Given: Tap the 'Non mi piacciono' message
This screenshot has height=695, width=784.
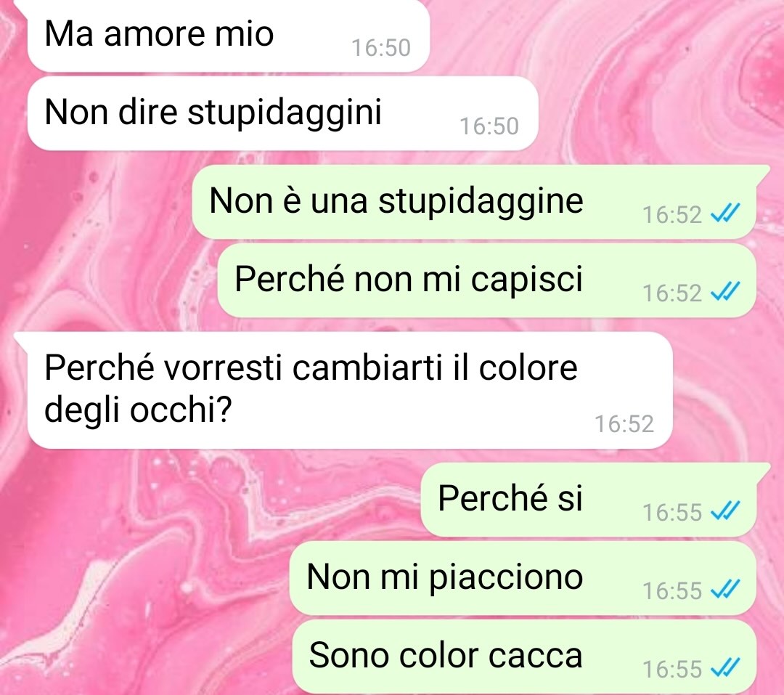Looking at the screenshot, I should [x=523, y=578].
